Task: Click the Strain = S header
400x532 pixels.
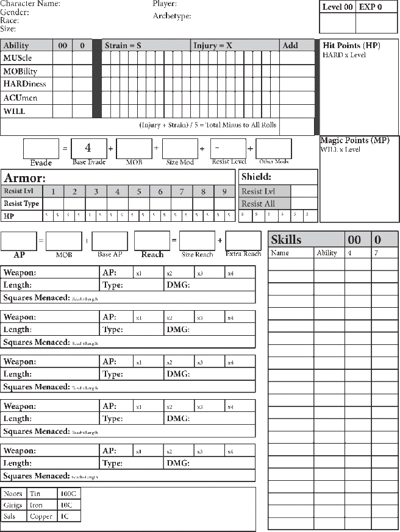Action: pyautogui.click(x=146, y=45)
